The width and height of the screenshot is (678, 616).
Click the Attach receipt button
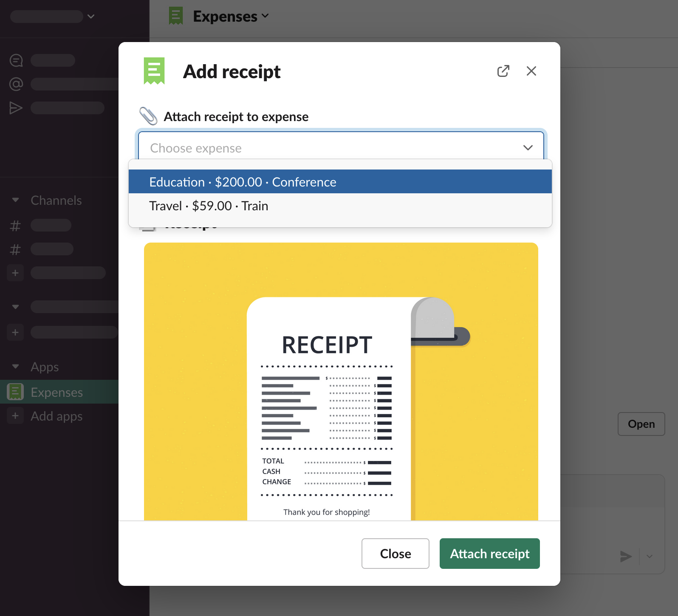pyautogui.click(x=489, y=554)
